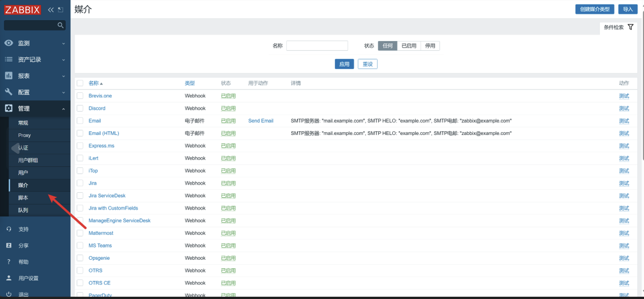Open the Jira ServiceDesk media type link

(x=107, y=195)
